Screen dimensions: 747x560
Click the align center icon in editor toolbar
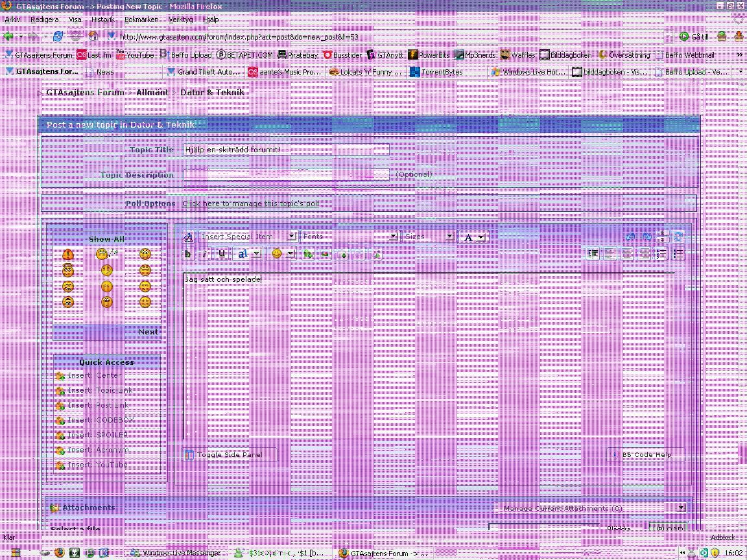pos(627,254)
